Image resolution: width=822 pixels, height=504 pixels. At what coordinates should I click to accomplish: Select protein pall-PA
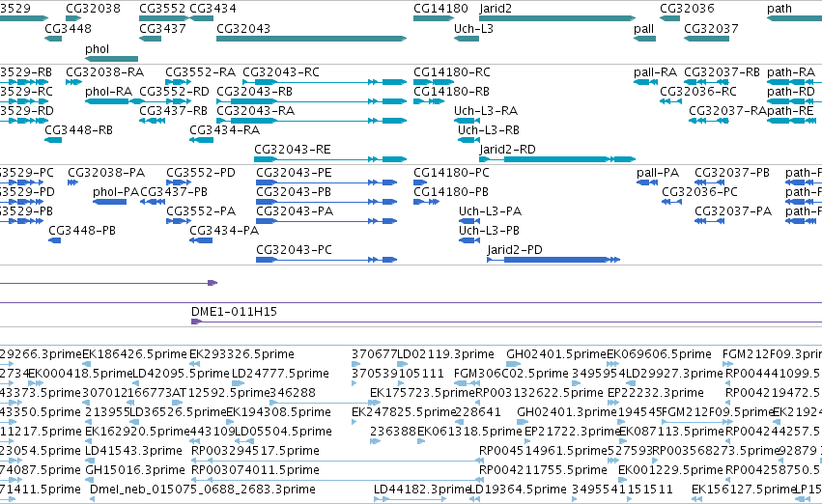pos(658,173)
